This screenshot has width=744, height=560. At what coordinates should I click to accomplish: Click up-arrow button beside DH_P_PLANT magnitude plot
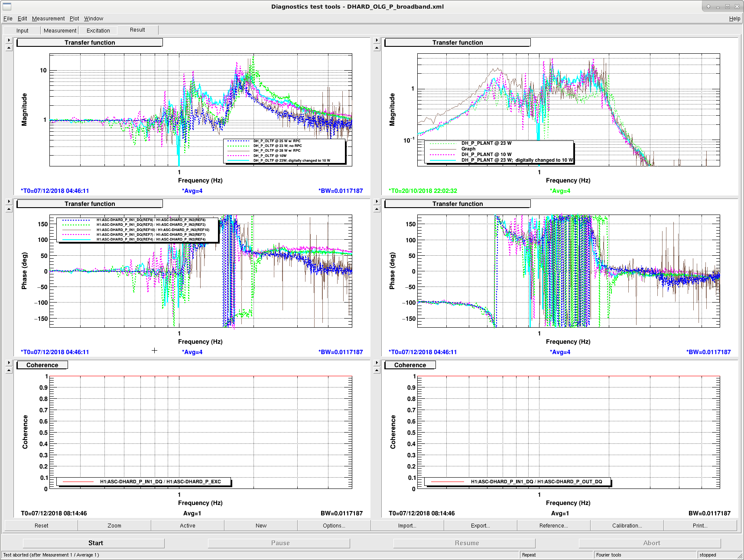point(377,48)
